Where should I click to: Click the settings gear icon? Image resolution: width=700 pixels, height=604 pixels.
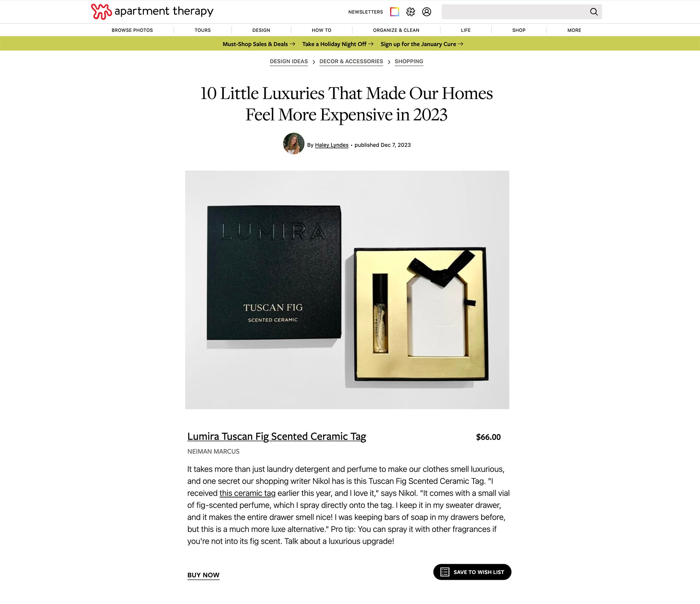click(x=411, y=11)
